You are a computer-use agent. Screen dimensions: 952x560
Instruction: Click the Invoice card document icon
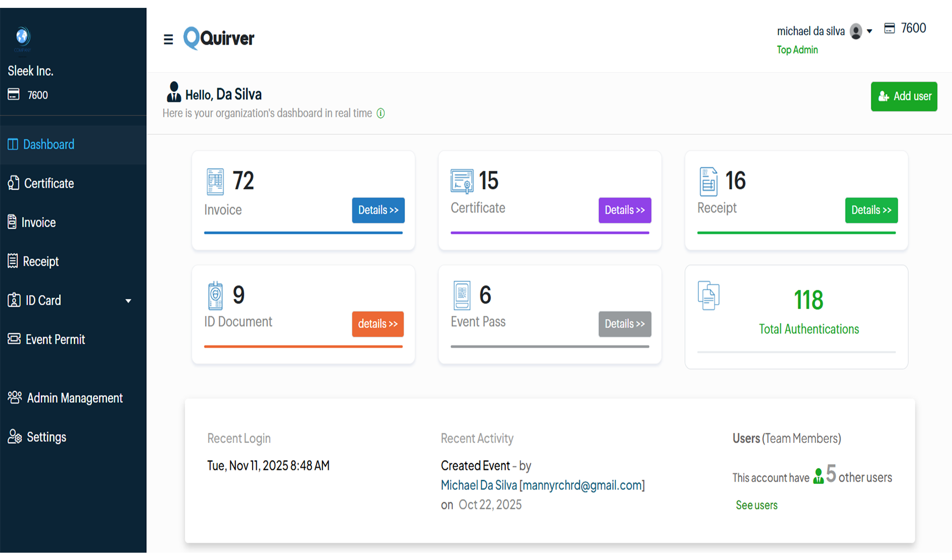pyautogui.click(x=215, y=181)
